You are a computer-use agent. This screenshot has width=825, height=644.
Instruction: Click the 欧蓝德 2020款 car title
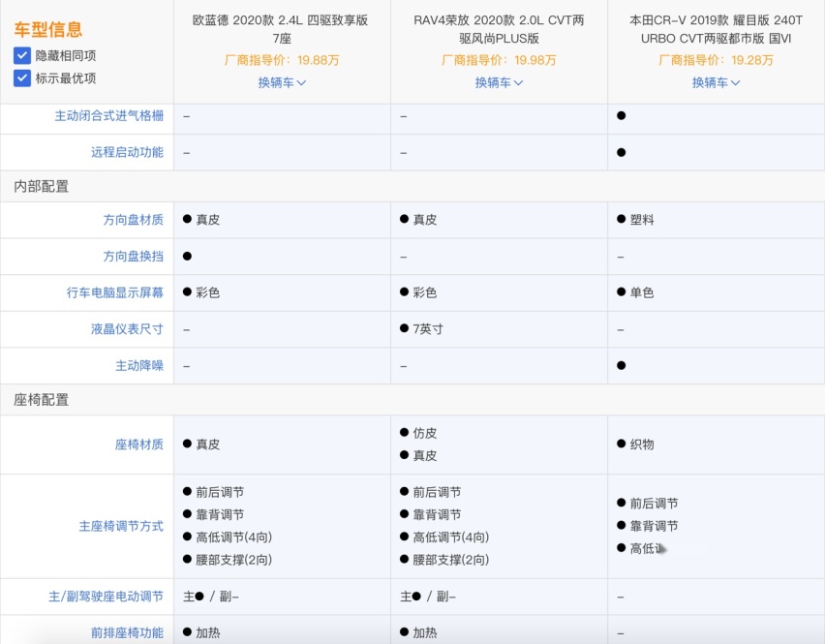point(282,29)
